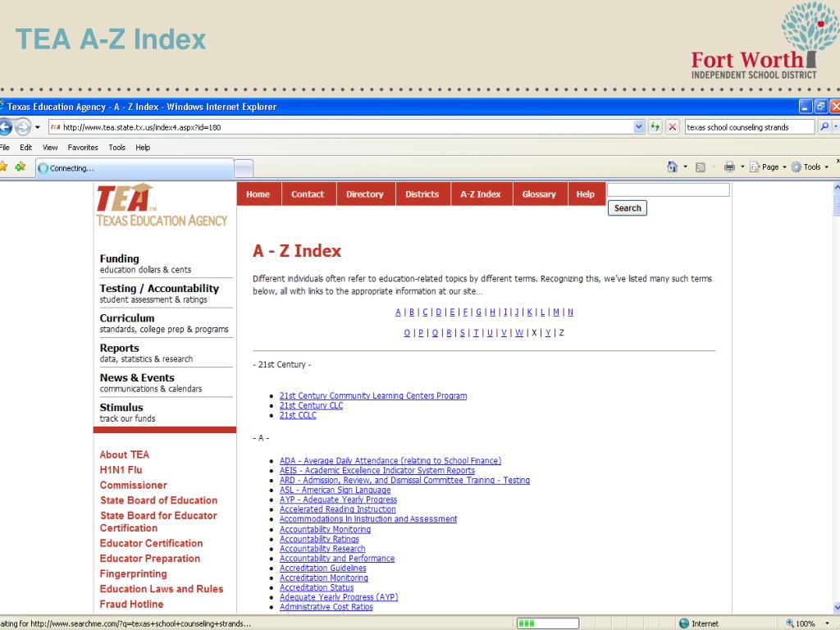The width and height of the screenshot is (840, 630).
Task: Click the magnifier search icon in browser
Action: coord(824,127)
